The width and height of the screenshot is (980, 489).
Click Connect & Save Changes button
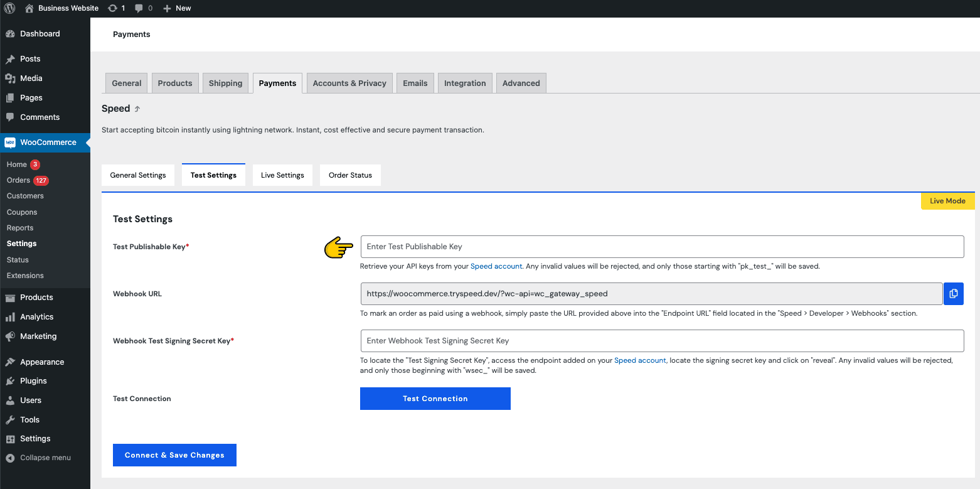tap(174, 455)
